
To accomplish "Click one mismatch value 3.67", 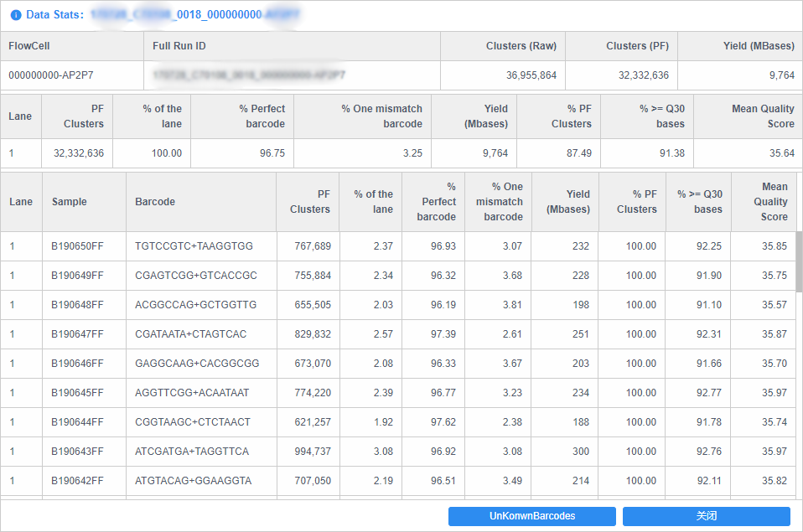I will (512, 364).
